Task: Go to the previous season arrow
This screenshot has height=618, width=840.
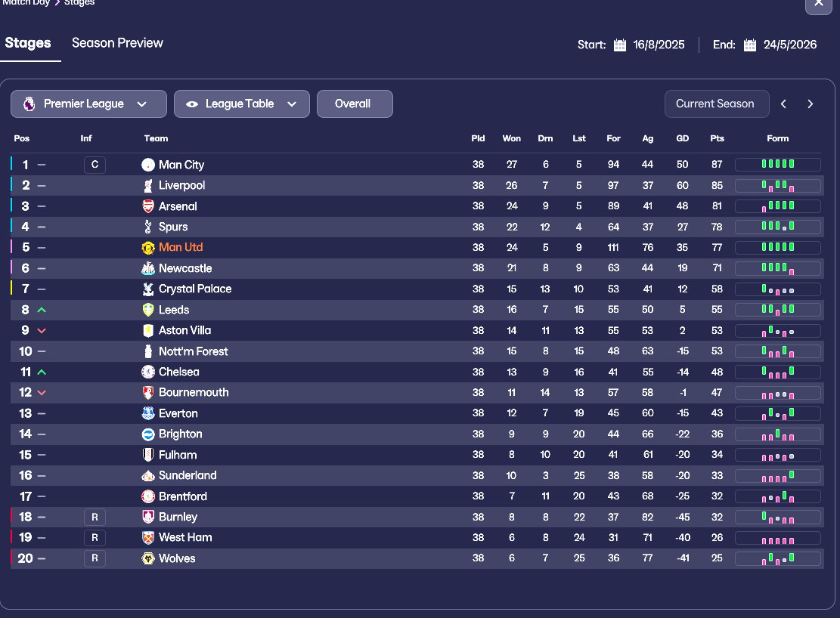Action: 783,104
